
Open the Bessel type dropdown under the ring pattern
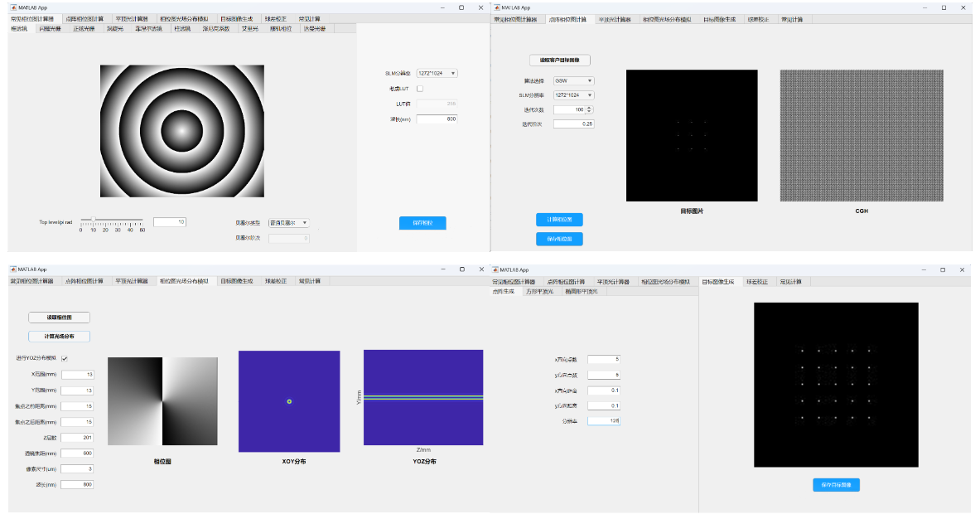[x=288, y=223]
